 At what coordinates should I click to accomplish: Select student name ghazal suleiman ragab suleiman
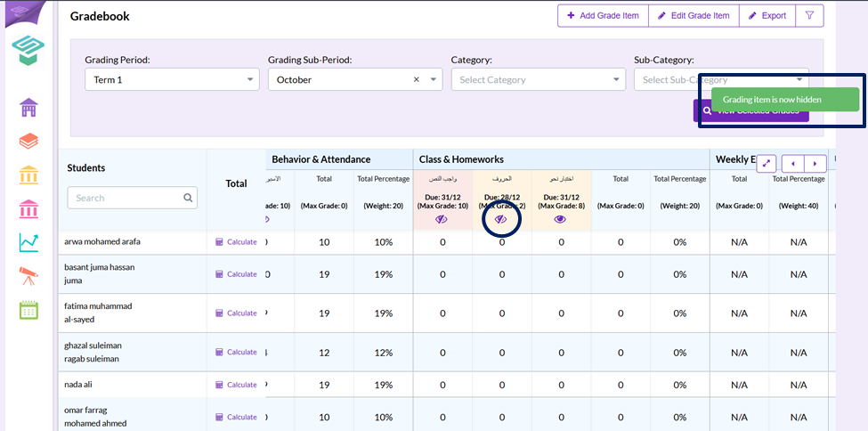[x=93, y=352]
